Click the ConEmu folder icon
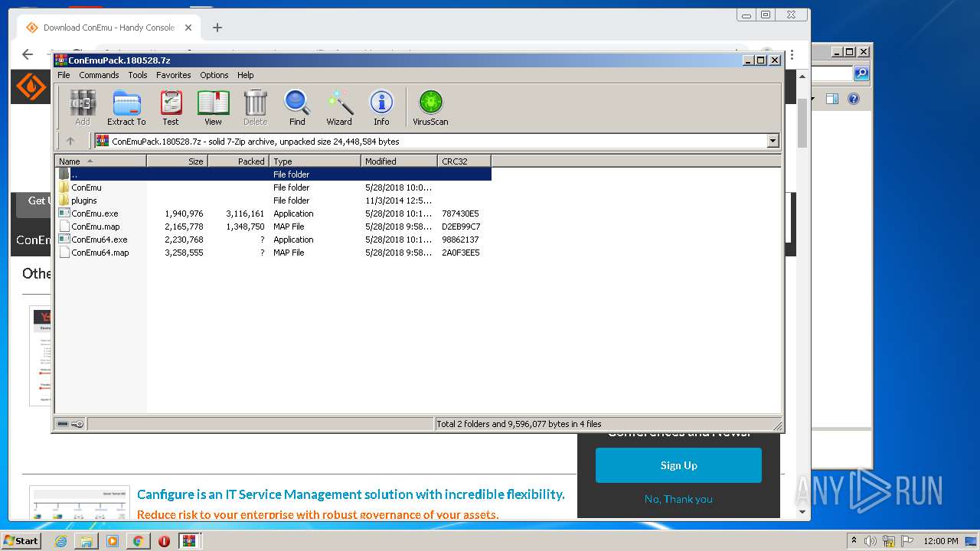This screenshot has height=551, width=980. tap(64, 187)
